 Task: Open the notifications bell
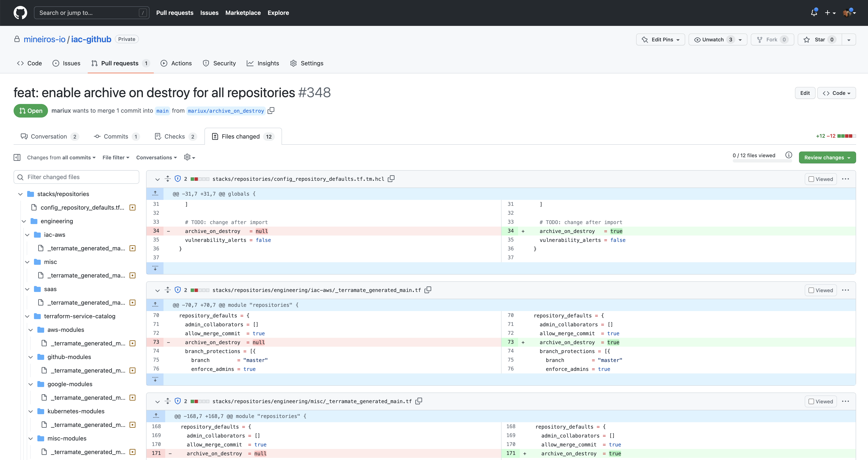814,13
